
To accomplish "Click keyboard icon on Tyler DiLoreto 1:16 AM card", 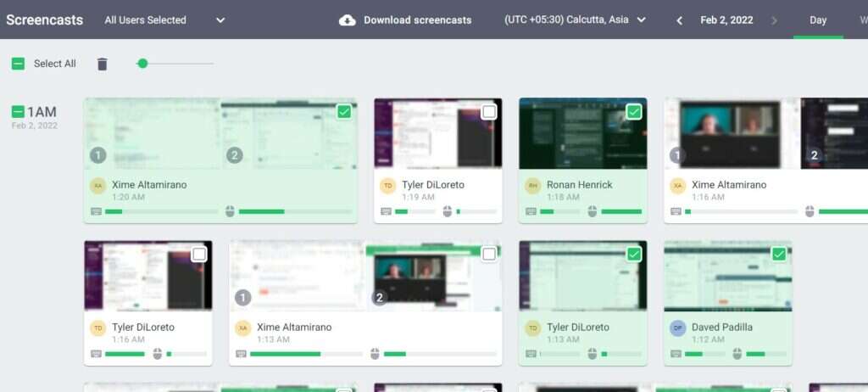I will point(97,354).
